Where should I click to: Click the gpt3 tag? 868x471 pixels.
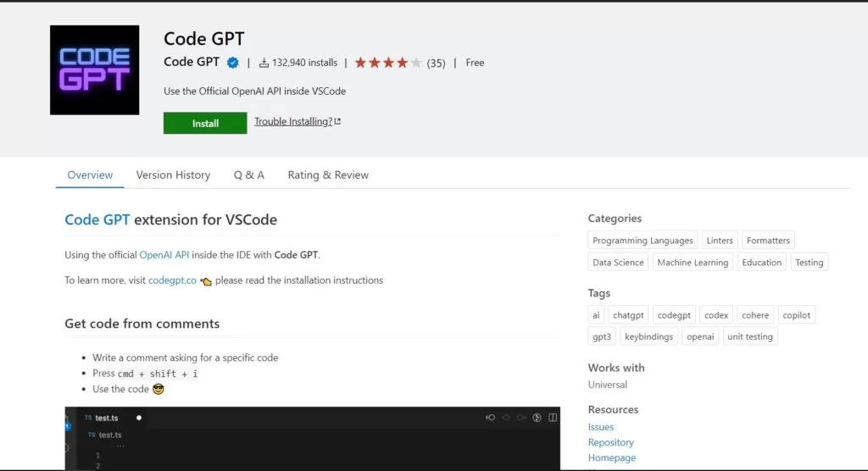[602, 336]
